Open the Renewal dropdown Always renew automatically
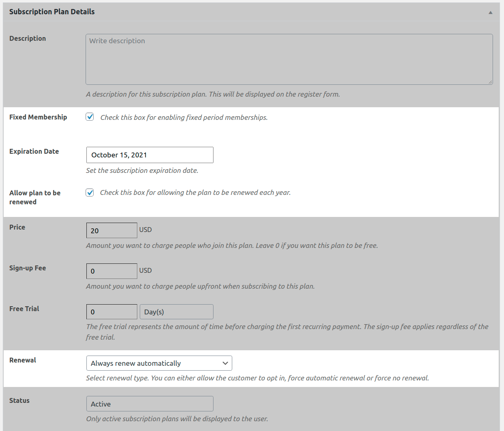This screenshot has height=431, width=504. pyautogui.click(x=159, y=363)
